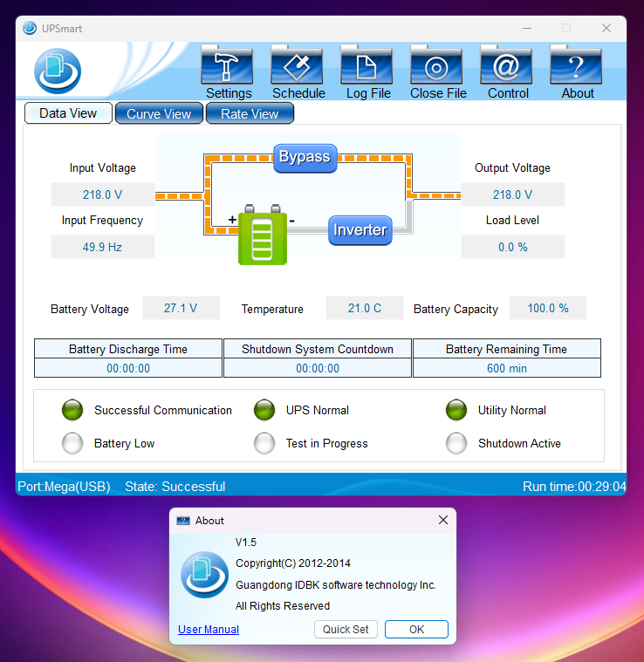This screenshot has height=662, width=644.
Task: Open the Schedule folder icon
Action: coord(298,67)
